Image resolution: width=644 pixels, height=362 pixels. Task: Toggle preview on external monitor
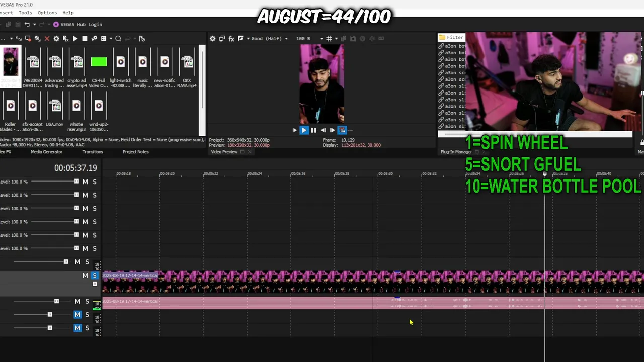point(222,38)
